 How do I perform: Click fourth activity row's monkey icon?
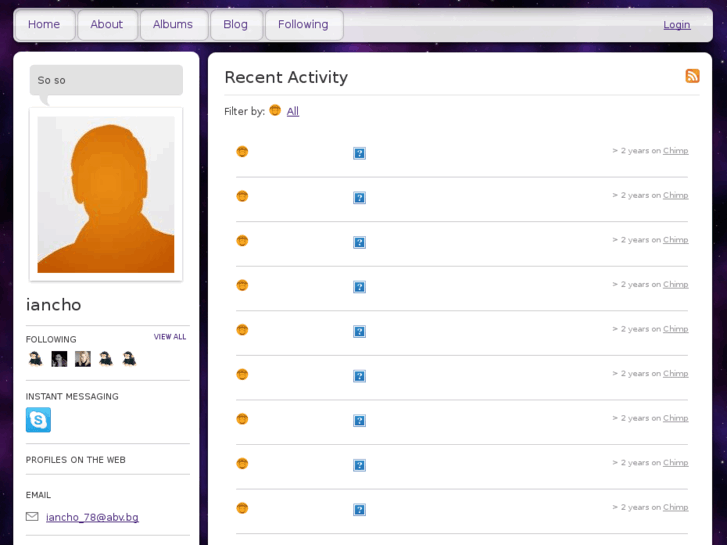(242, 285)
